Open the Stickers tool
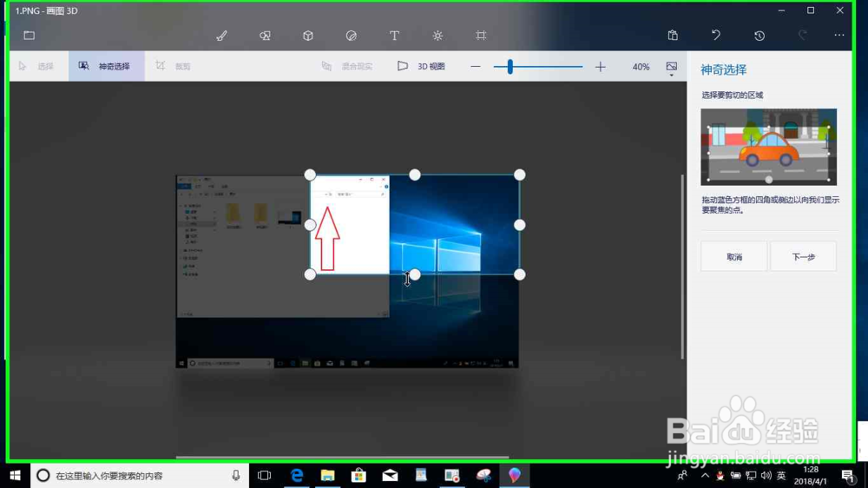Screen dimensions: 868x488 pos(351,36)
